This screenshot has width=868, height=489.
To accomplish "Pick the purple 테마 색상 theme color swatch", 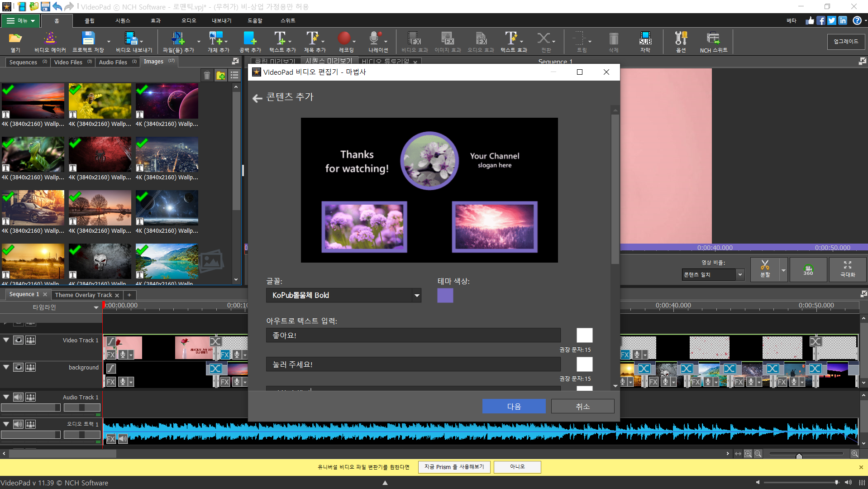I will tap(445, 296).
